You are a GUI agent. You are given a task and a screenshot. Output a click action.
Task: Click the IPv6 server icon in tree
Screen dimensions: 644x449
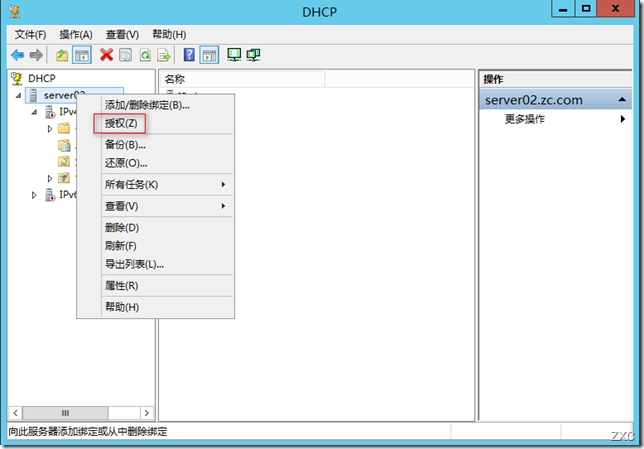pyautogui.click(x=50, y=195)
